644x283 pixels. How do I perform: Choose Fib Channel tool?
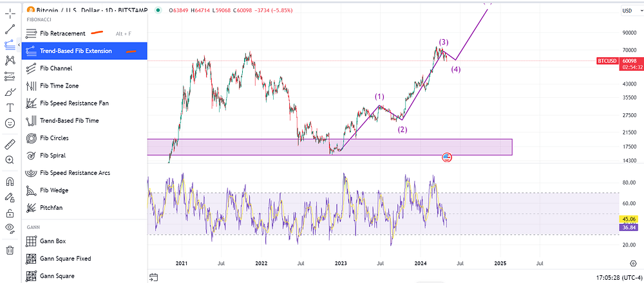(84, 68)
